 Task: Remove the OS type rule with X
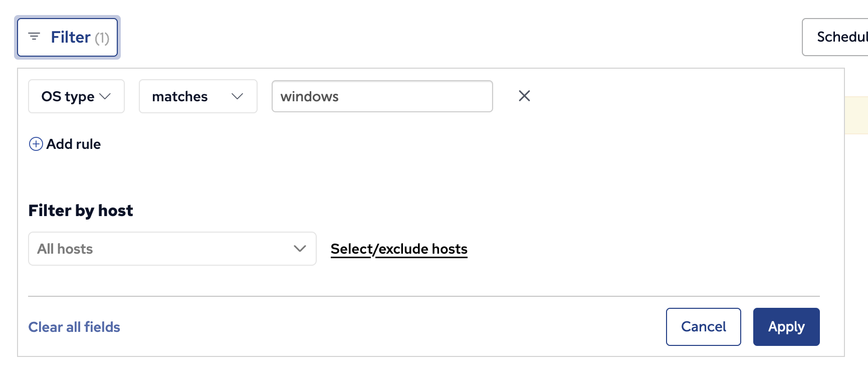[x=524, y=96]
